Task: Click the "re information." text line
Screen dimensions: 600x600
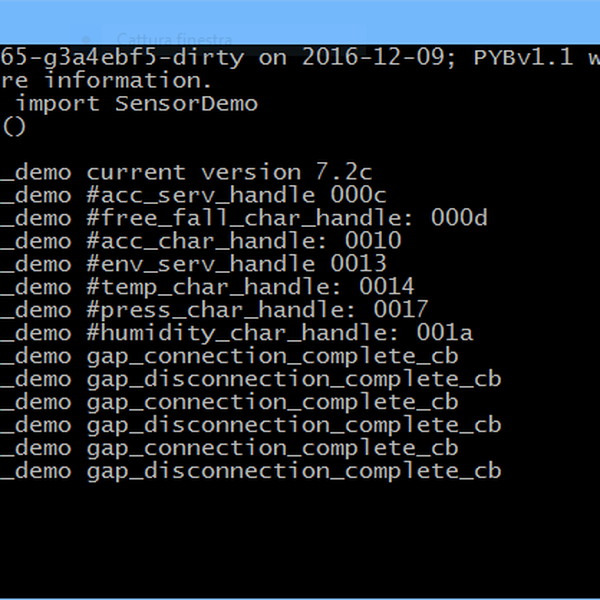Action: pyautogui.click(x=105, y=80)
